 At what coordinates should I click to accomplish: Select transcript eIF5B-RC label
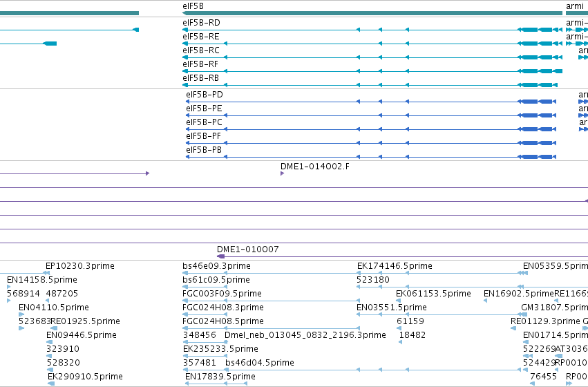(x=201, y=50)
